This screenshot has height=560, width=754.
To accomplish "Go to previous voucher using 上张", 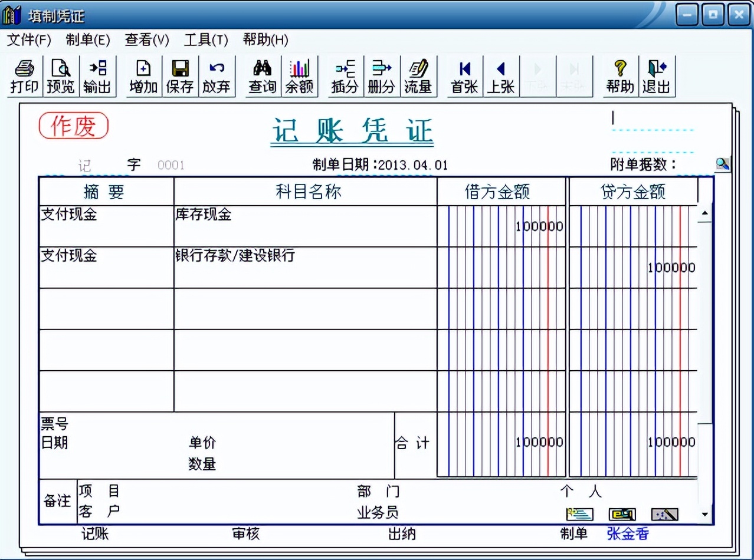I will pyautogui.click(x=501, y=75).
